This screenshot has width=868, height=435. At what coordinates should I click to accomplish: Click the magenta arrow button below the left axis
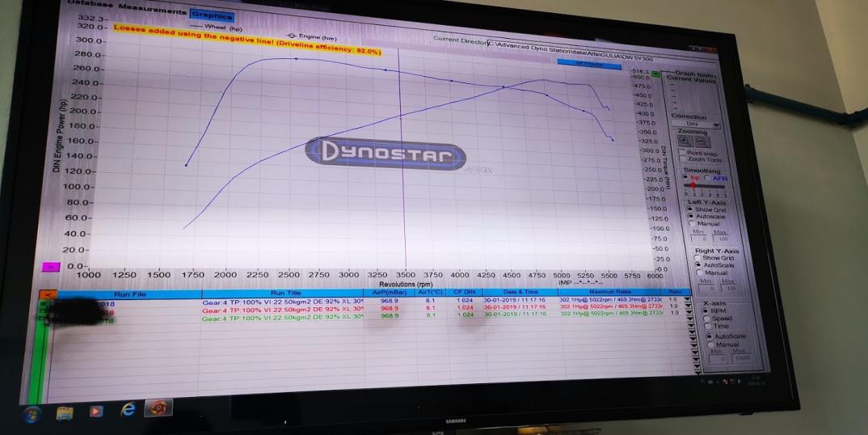click(x=50, y=267)
